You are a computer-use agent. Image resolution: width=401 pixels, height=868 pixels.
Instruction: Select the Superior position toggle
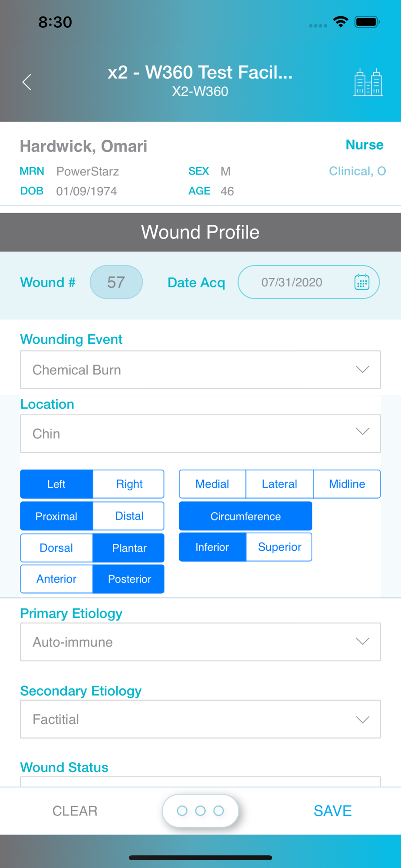(279, 547)
